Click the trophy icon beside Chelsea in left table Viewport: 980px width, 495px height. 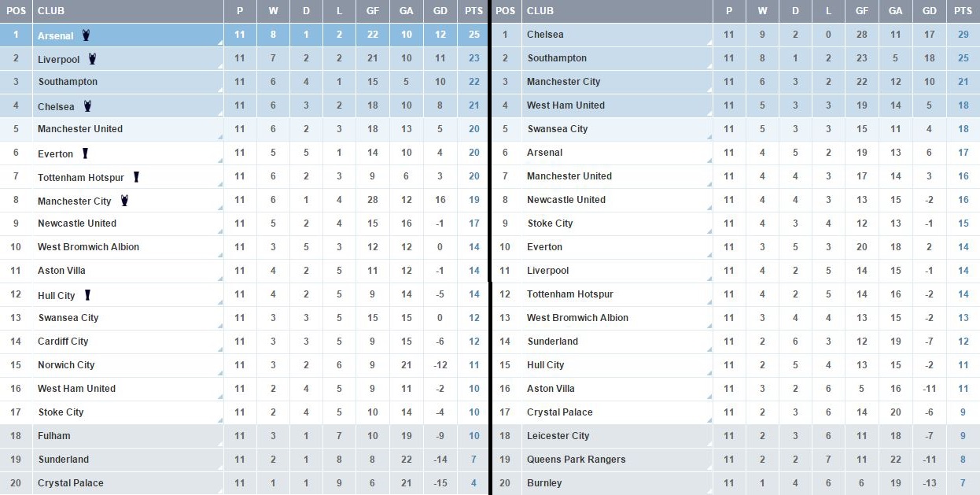point(87,105)
